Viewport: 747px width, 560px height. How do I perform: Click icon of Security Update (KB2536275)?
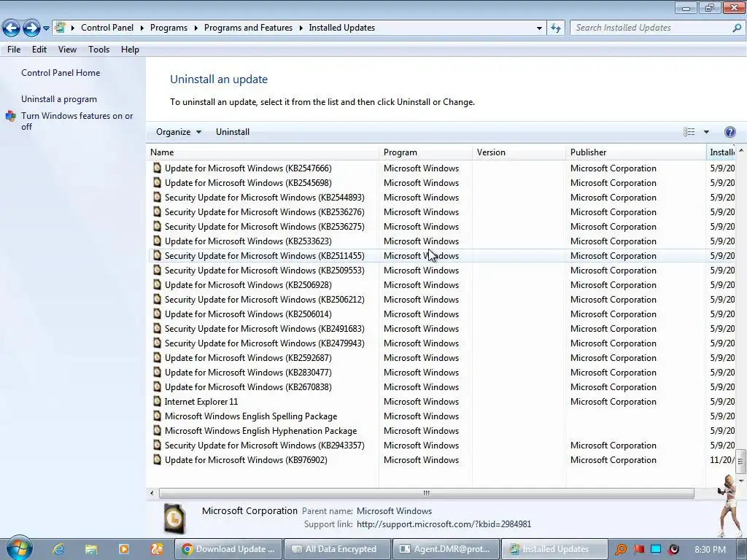(x=158, y=227)
